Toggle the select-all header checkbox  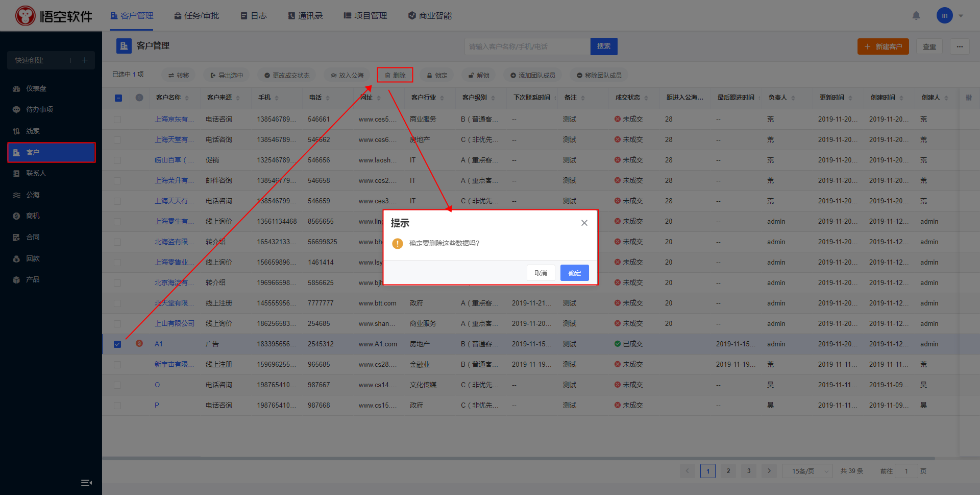(x=118, y=98)
